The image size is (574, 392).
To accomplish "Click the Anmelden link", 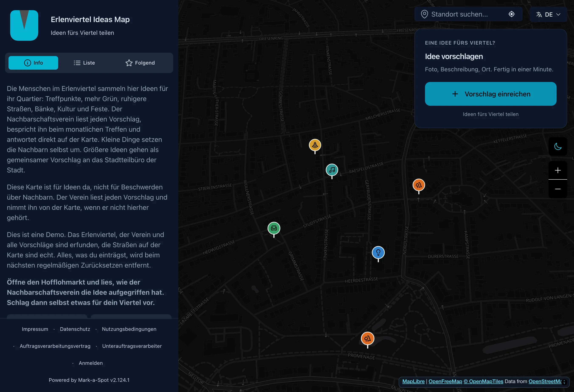I will click(x=91, y=363).
